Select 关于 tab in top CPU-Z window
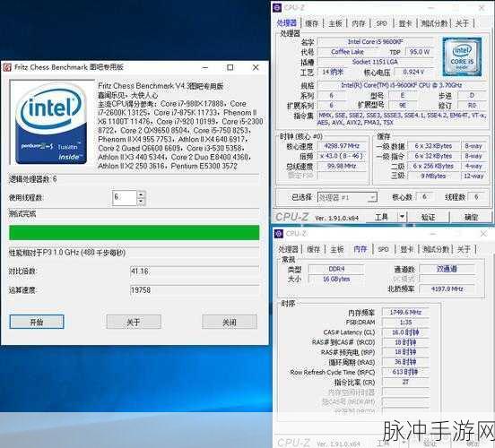This screenshot has height=448, width=495. coord(462,23)
